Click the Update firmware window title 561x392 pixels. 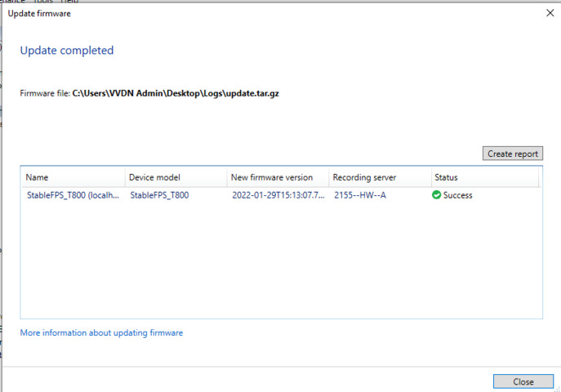[x=38, y=13]
